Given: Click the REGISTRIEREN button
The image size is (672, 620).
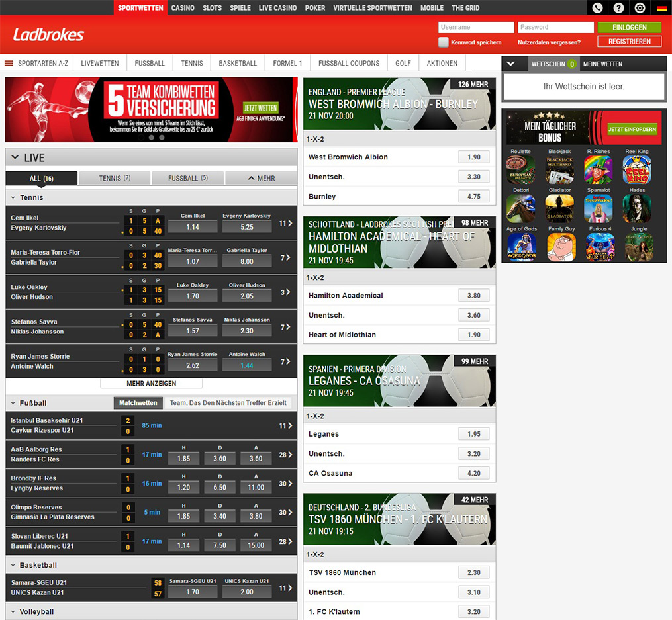Looking at the screenshot, I should pyautogui.click(x=630, y=42).
